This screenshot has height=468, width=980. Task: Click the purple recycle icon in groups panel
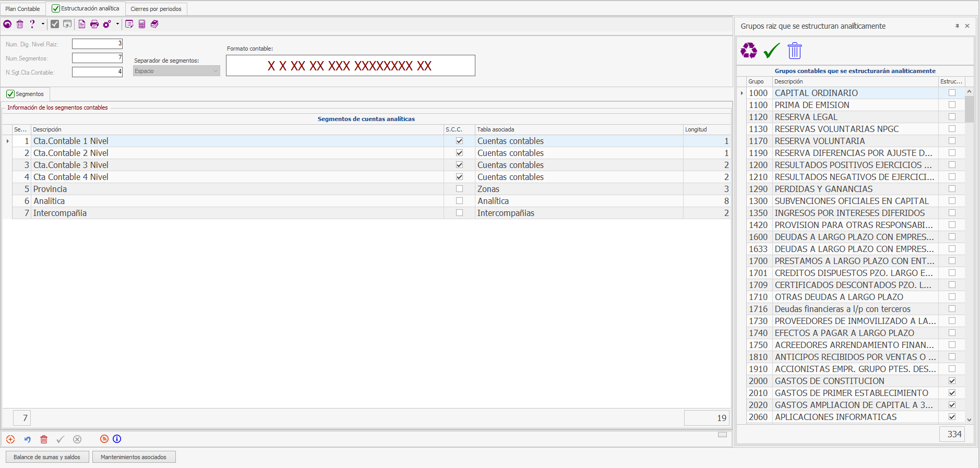click(x=749, y=51)
